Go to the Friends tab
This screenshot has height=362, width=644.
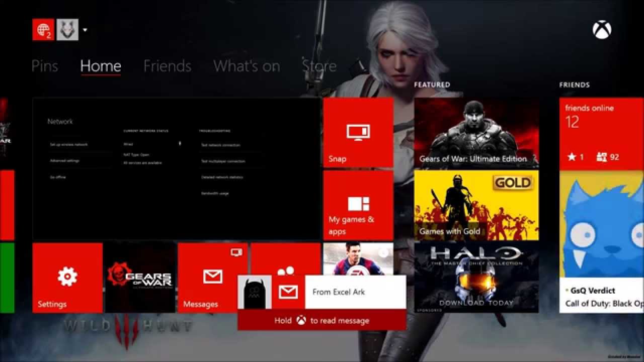pos(168,66)
